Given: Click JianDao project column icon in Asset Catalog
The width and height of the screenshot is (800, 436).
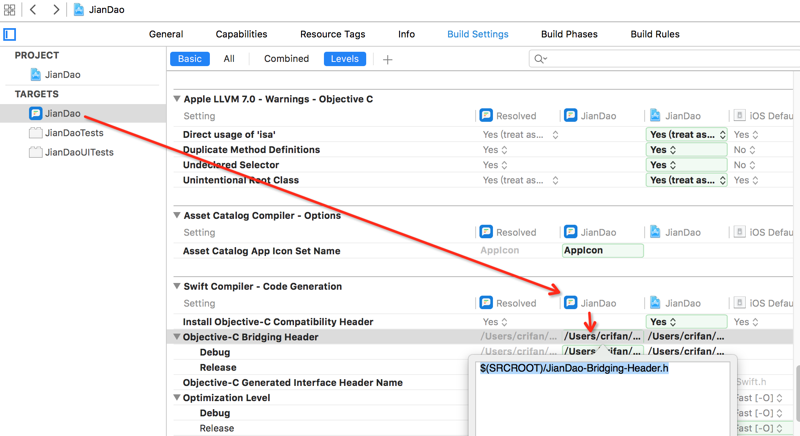Looking at the screenshot, I should pos(655,232).
